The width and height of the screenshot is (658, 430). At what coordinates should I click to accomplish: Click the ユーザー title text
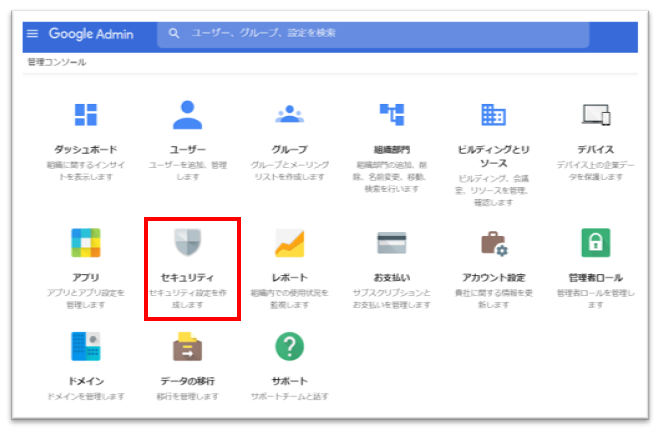coord(188,149)
